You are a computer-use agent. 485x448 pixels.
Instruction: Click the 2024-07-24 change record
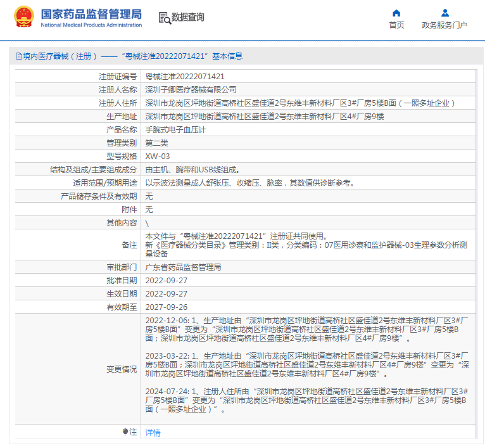[306, 400]
